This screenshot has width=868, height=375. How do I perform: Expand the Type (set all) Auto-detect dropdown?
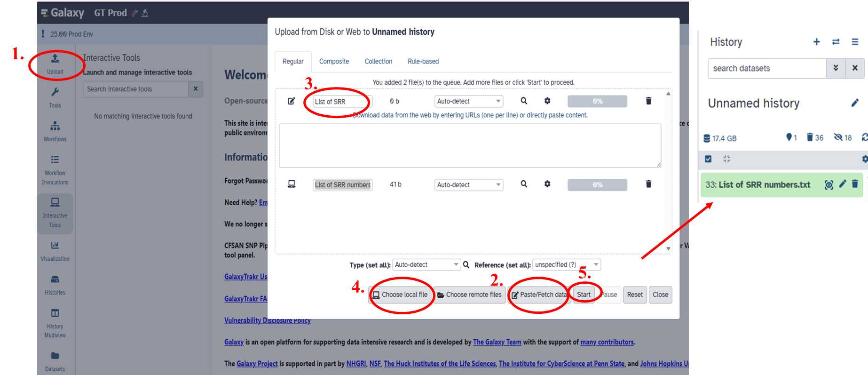pyautogui.click(x=426, y=265)
